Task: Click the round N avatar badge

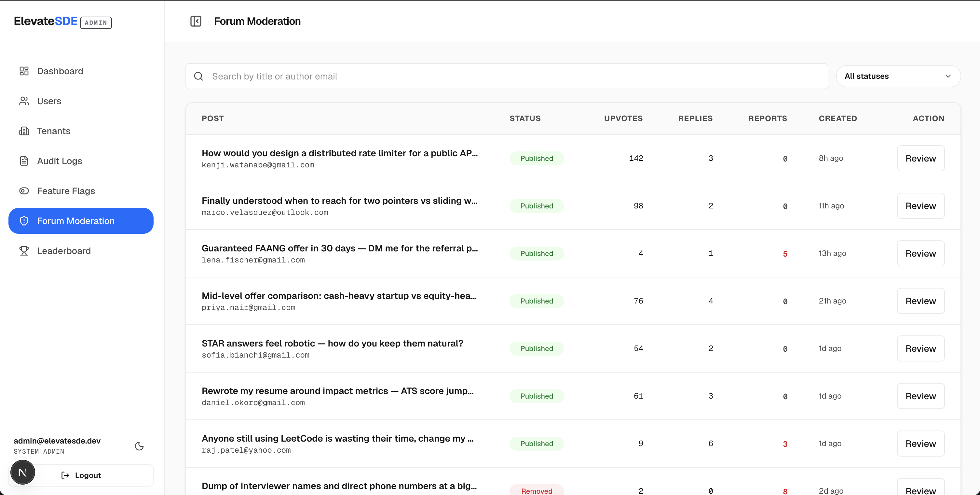Action: pos(22,472)
